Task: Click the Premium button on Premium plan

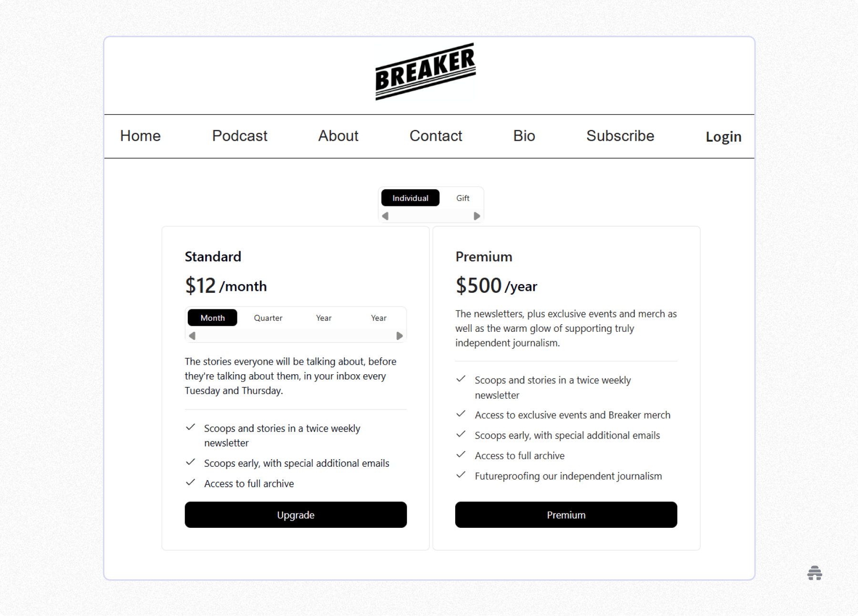Action: point(566,515)
